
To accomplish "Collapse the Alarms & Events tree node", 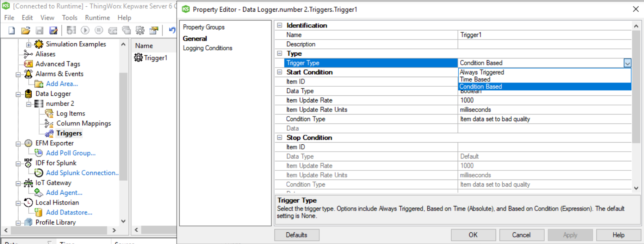I will 18,74.
